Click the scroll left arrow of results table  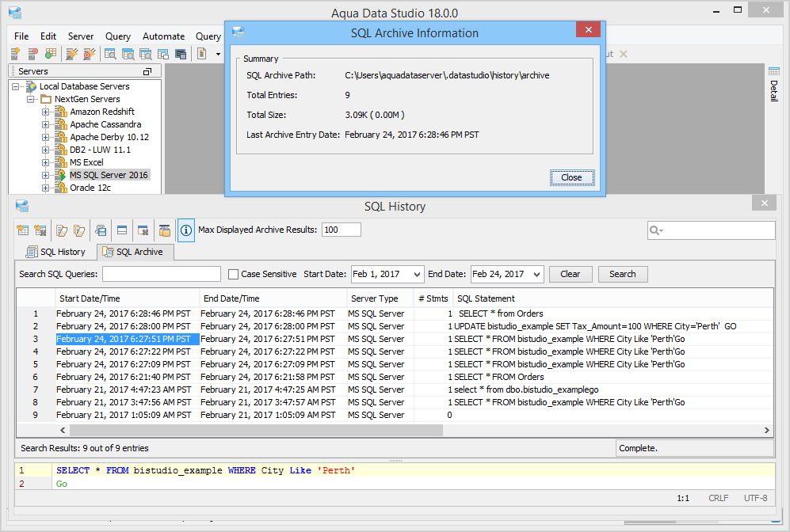[63, 431]
